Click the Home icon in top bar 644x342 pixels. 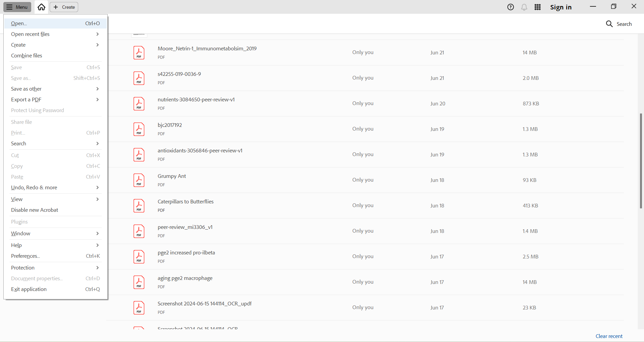41,7
